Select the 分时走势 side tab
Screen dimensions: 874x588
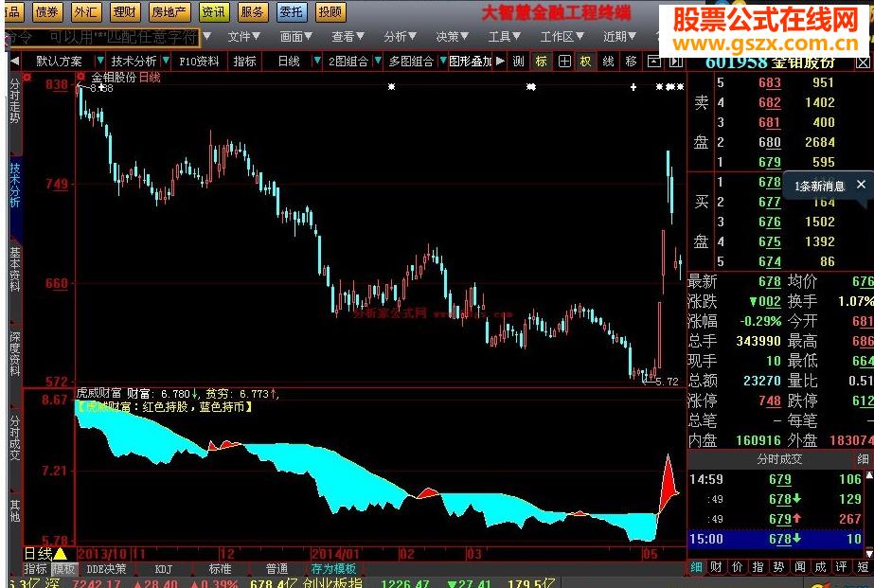pos(15,101)
